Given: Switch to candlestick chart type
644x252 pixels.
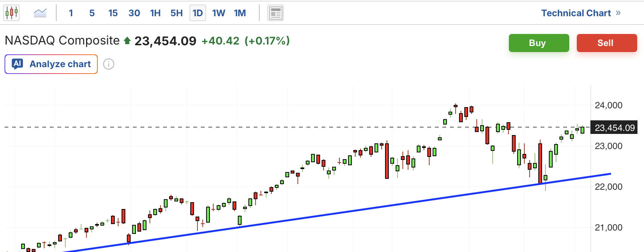Looking at the screenshot, I should point(12,13).
